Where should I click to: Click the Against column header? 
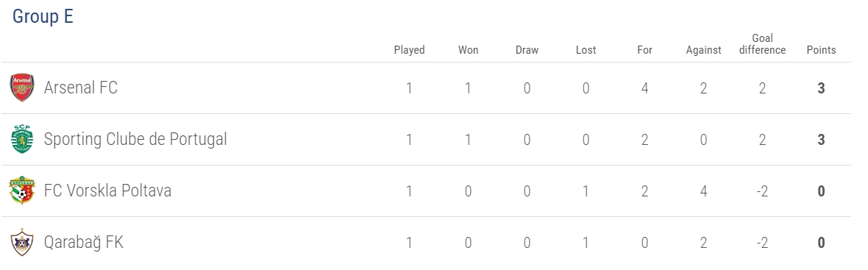[x=703, y=50]
